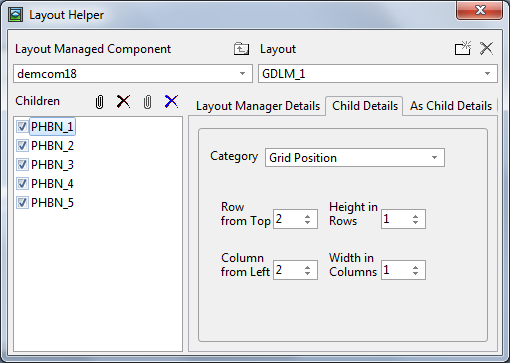The height and width of the screenshot is (363, 510).
Task: Click the blue X icon in Children toolbar
Action: coord(171,101)
